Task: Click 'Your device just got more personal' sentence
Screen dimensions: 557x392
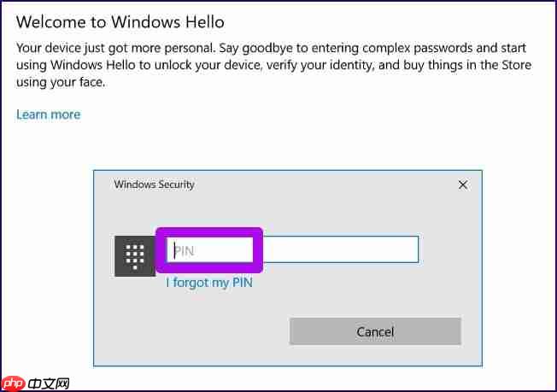Action: click(x=116, y=48)
